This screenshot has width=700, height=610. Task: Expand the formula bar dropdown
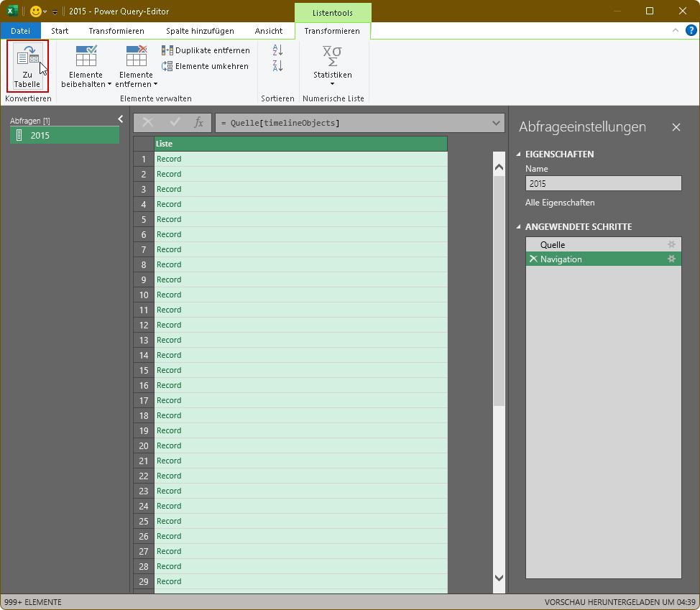[496, 123]
